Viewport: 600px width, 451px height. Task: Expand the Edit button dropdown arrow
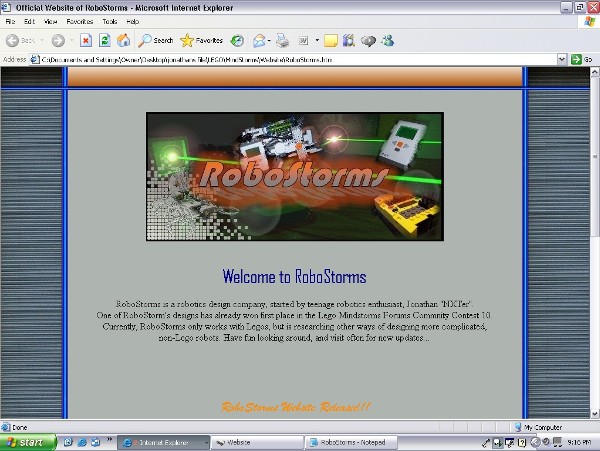(317, 40)
